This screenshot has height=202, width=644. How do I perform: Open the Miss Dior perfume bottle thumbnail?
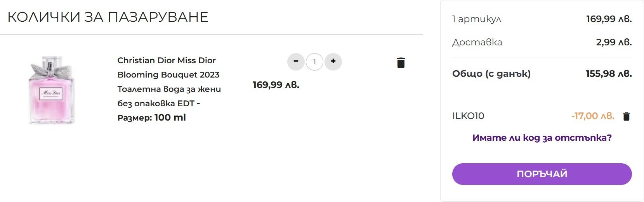click(x=51, y=90)
